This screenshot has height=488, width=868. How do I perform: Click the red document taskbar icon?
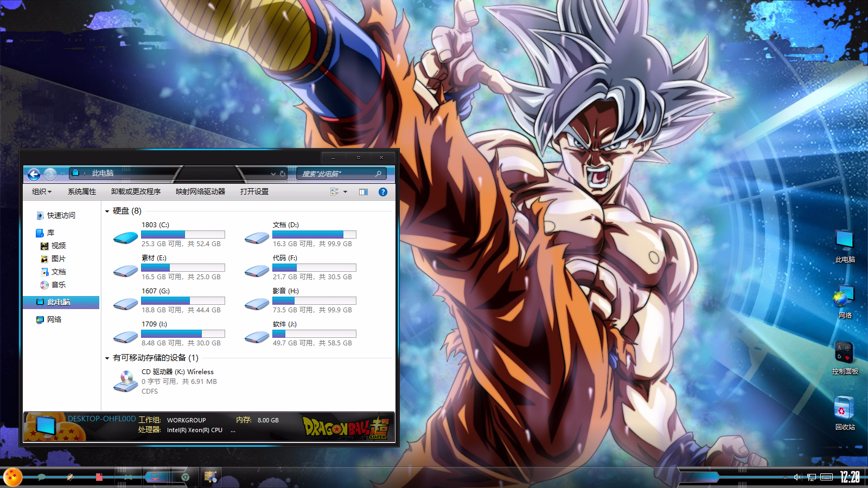[x=99, y=477]
